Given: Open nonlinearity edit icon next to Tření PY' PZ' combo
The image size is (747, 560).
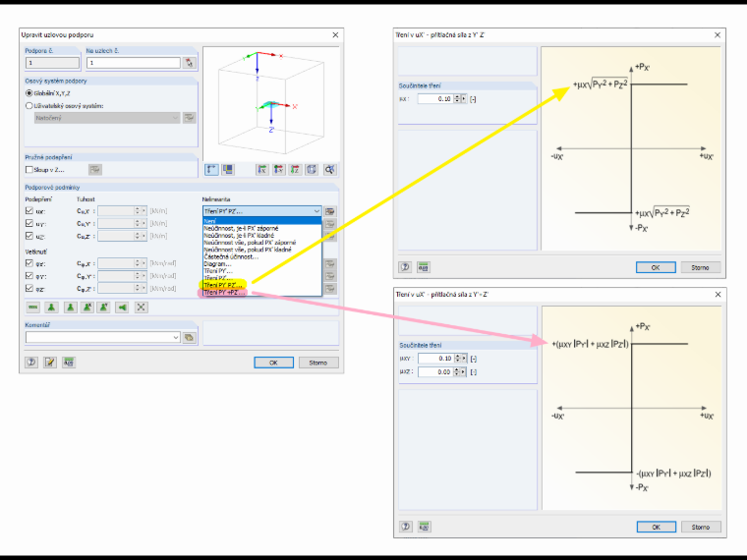Looking at the screenshot, I should (x=329, y=211).
